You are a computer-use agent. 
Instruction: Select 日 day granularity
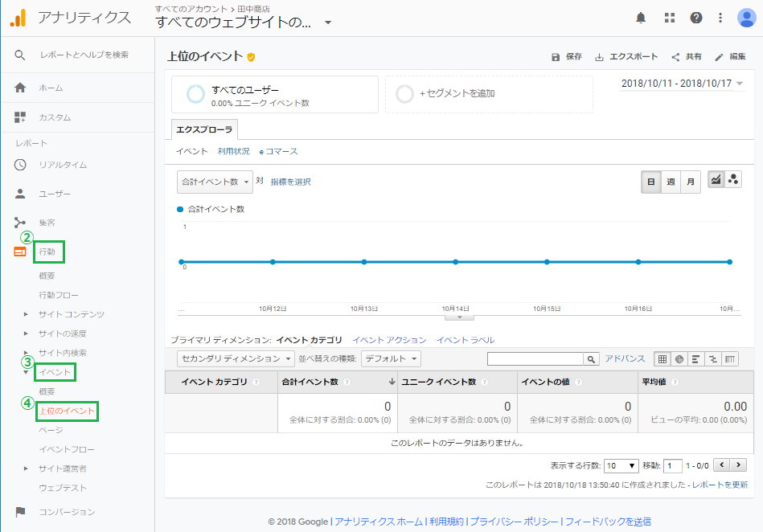point(651,182)
